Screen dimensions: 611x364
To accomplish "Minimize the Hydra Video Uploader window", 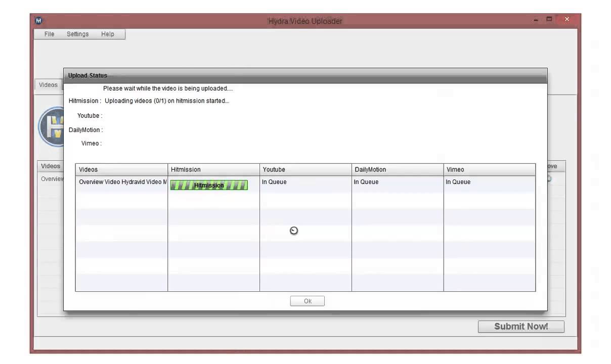I will pos(536,20).
